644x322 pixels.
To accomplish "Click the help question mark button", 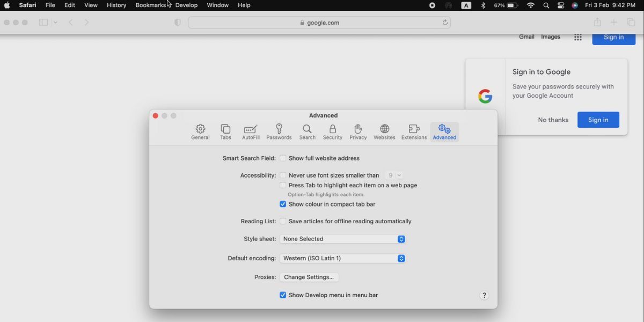I will click(x=484, y=295).
